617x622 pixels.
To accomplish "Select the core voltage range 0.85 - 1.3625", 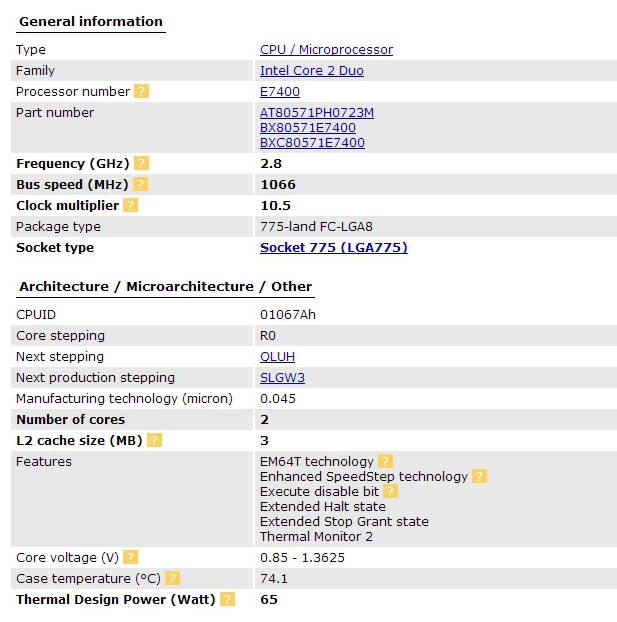I will [x=302, y=557].
